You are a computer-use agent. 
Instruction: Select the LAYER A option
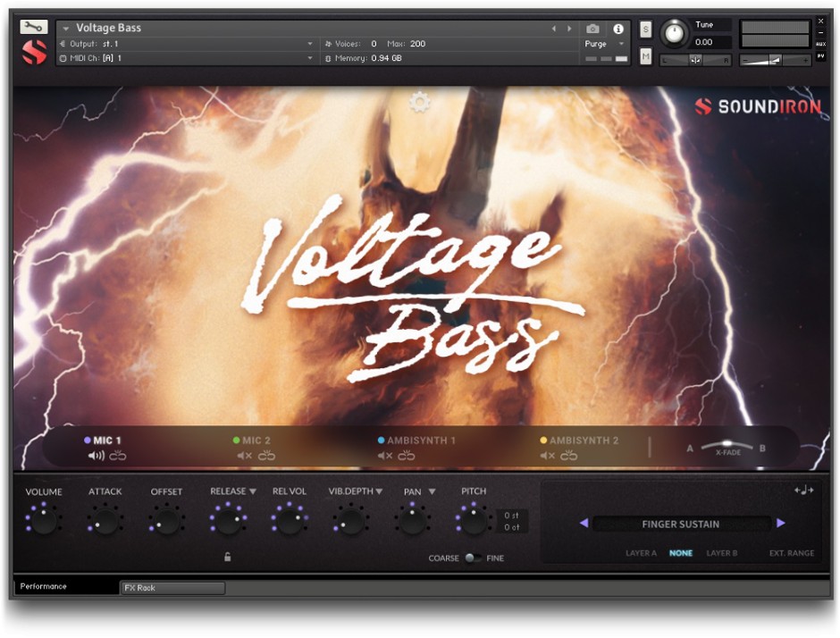tap(641, 553)
